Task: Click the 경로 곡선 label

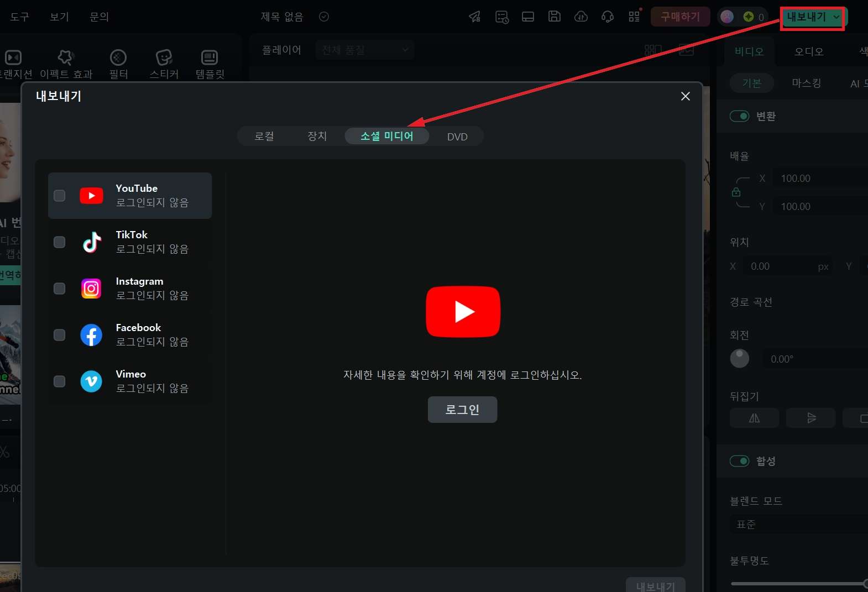Action: pyautogui.click(x=751, y=302)
